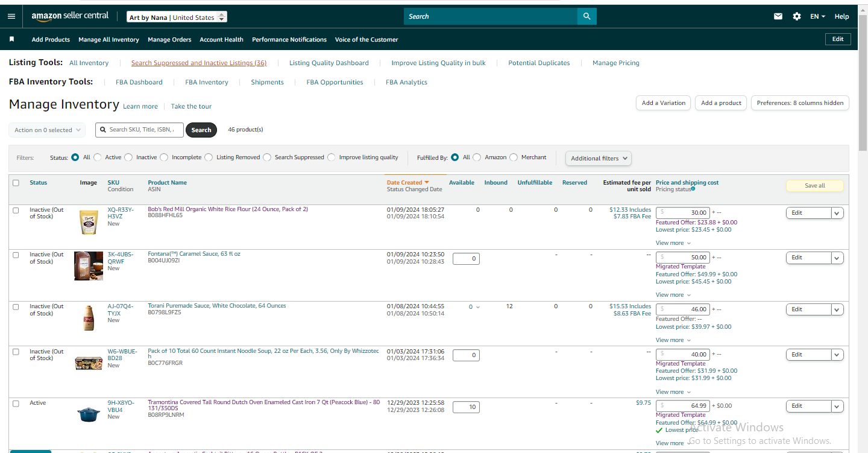
Task: Open Preferences: 8 columns hidden
Action: [800, 103]
